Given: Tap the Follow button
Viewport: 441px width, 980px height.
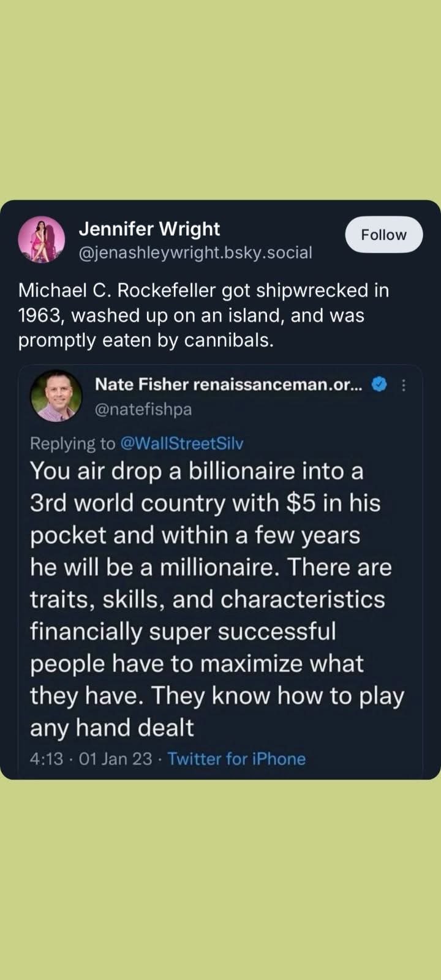Looking at the screenshot, I should 383,235.
